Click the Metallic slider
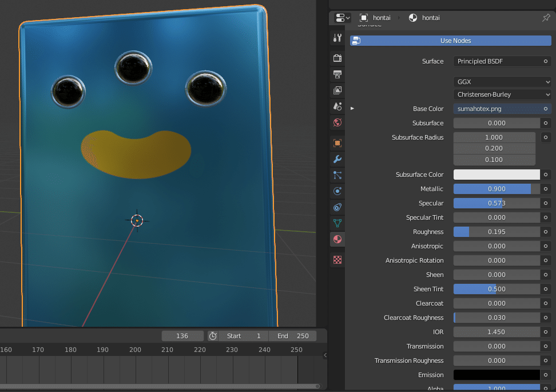The width and height of the screenshot is (556, 392). tap(497, 189)
